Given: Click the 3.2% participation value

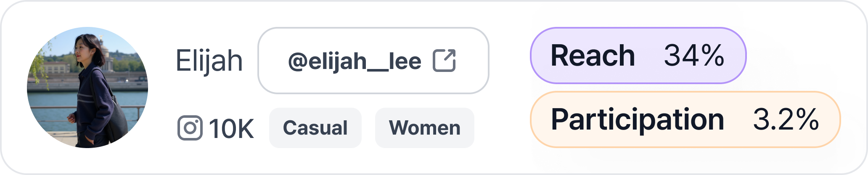Looking at the screenshot, I should click(786, 119).
